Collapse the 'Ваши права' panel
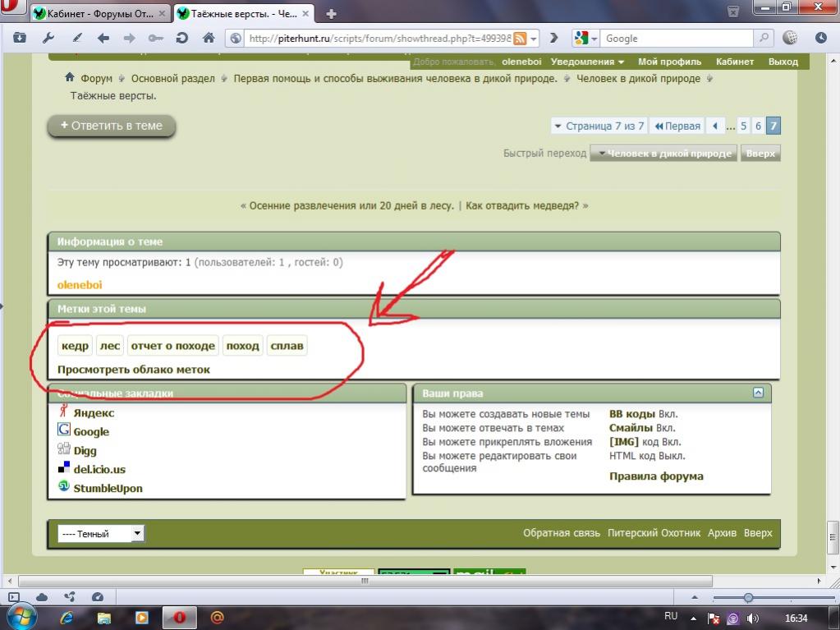840x630 pixels. (x=758, y=393)
